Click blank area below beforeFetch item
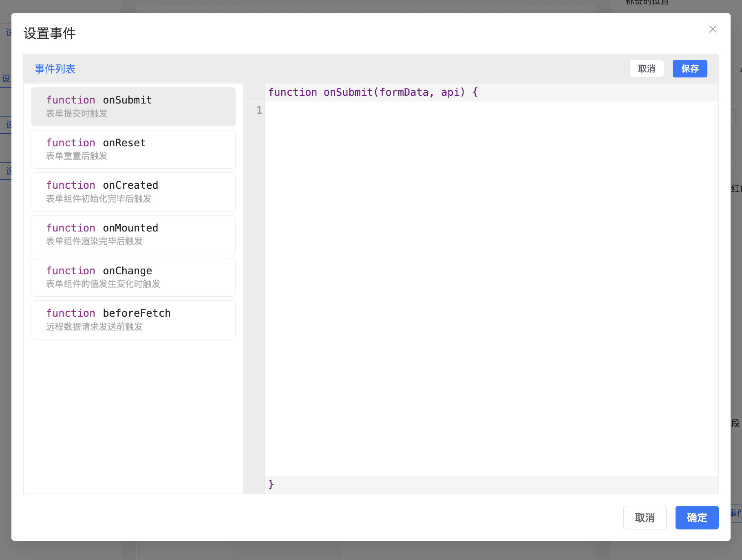 (133, 416)
